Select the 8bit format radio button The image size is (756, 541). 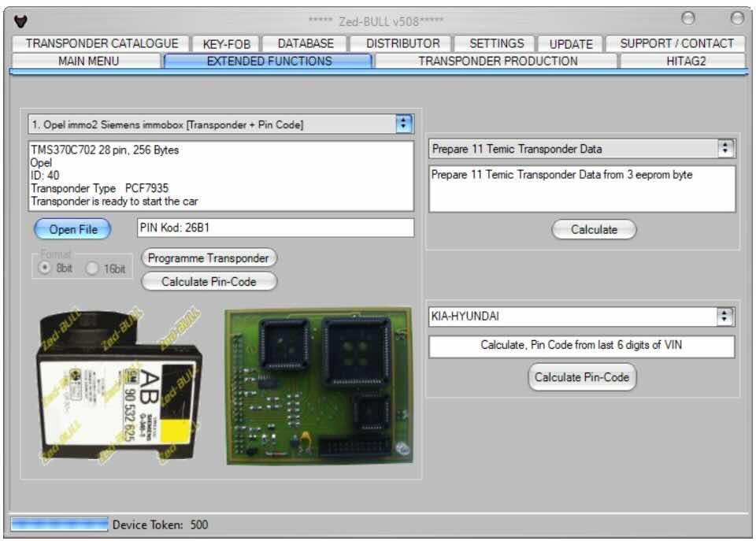pyautogui.click(x=44, y=268)
